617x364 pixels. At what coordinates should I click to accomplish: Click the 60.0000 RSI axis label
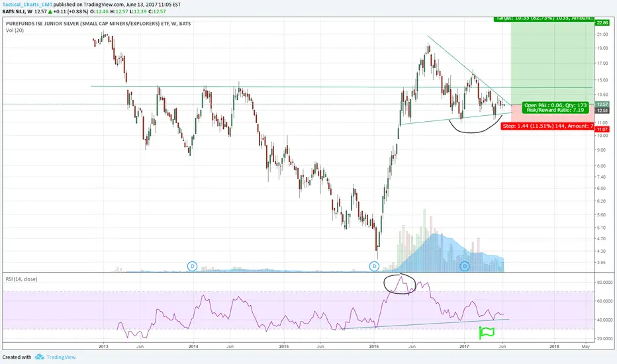point(604,301)
